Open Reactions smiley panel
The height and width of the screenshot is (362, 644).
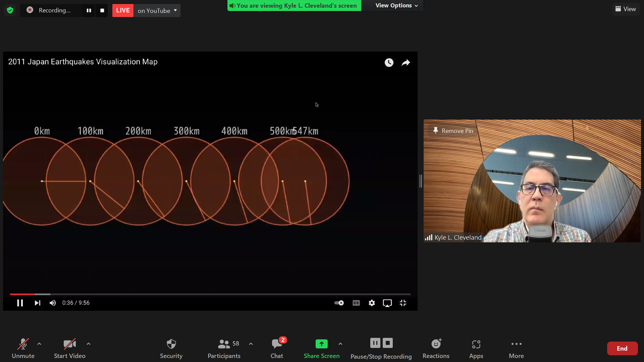tap(436, 349)
